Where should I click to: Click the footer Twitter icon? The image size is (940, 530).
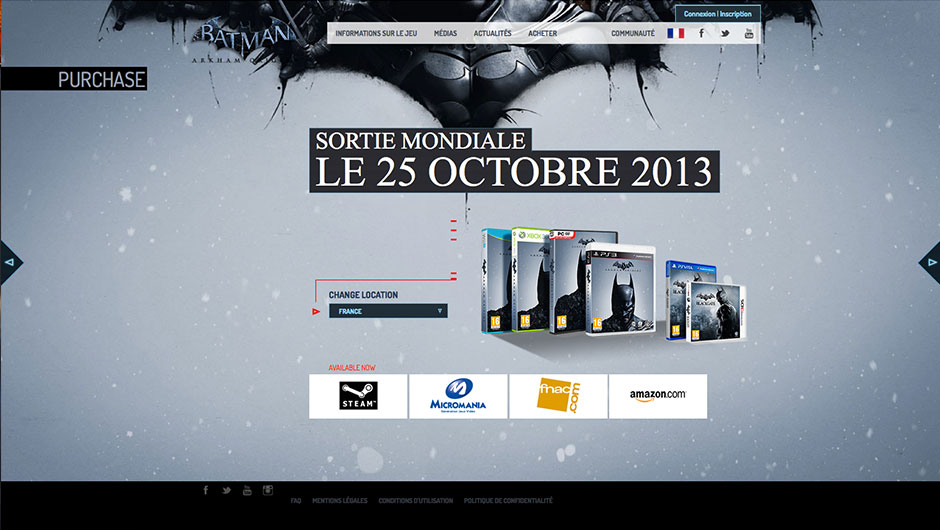pyautogui.click(x=226, y=490)
